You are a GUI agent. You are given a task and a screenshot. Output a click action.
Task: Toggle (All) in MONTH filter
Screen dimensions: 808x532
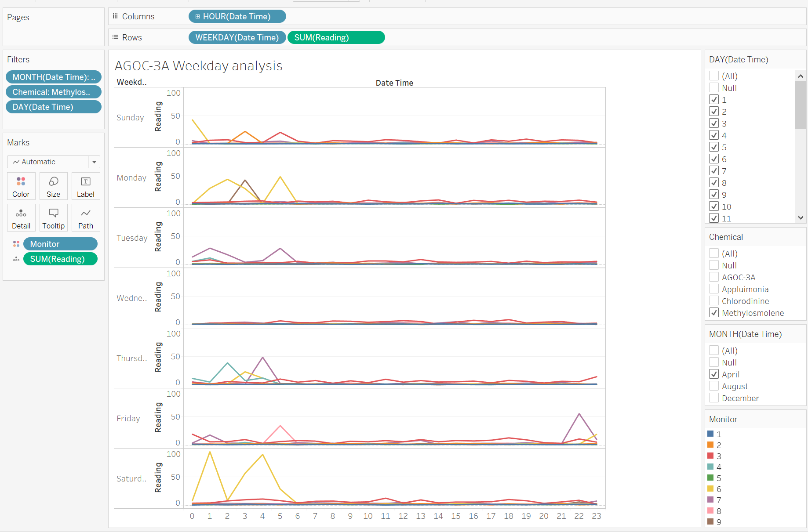(x=714, y=351)
